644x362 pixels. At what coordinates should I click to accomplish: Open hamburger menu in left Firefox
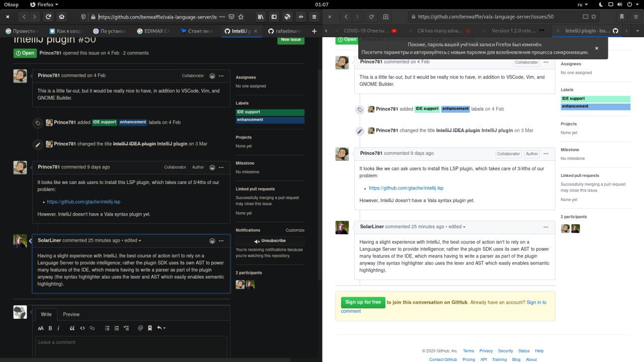(x=314, y=17)
